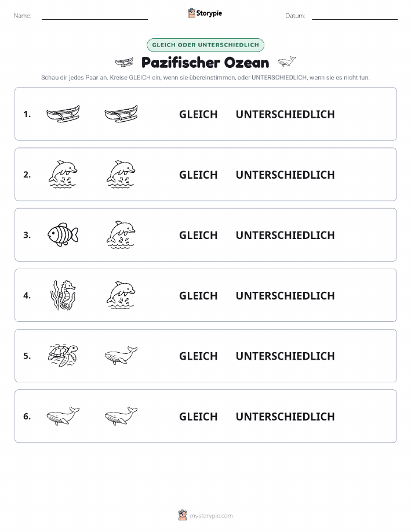Click the left whale in row 6
Viewport: 411px width, 532px height.
click(63, 416)
